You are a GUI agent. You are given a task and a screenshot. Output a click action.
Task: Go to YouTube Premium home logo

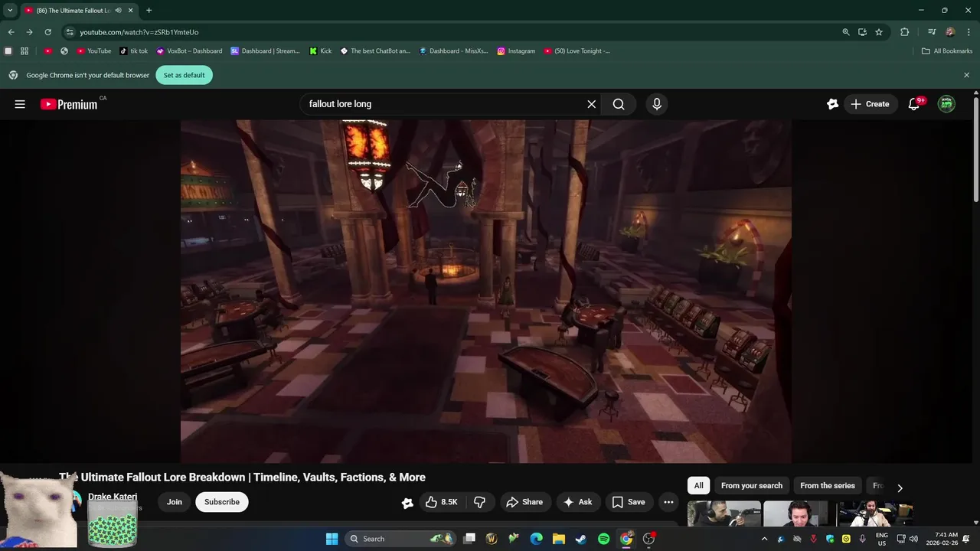[x=69, y=104]
